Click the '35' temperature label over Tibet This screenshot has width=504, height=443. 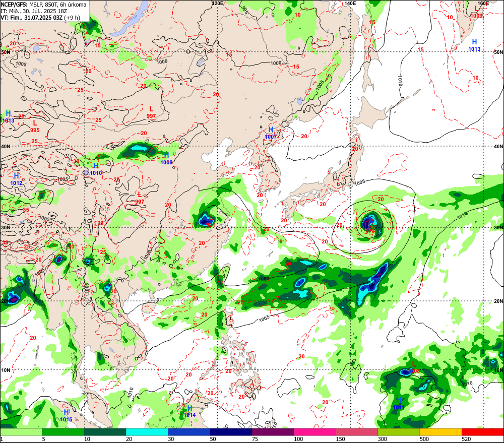pyautogui.click(x=26, y=210)
